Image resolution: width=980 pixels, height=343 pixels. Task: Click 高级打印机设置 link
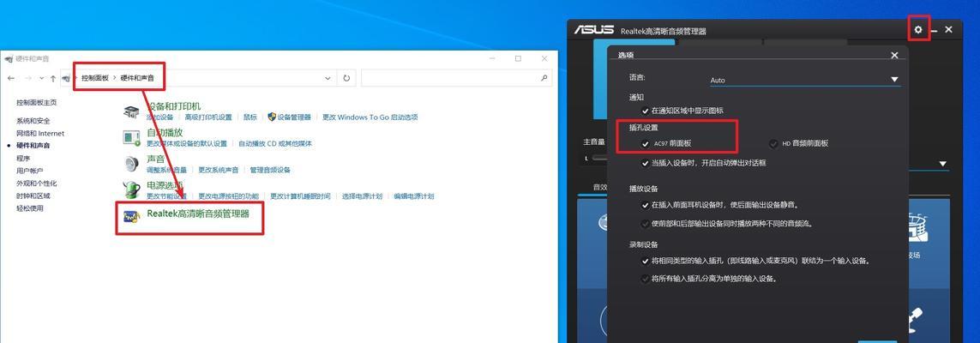(x=208, y=117)
